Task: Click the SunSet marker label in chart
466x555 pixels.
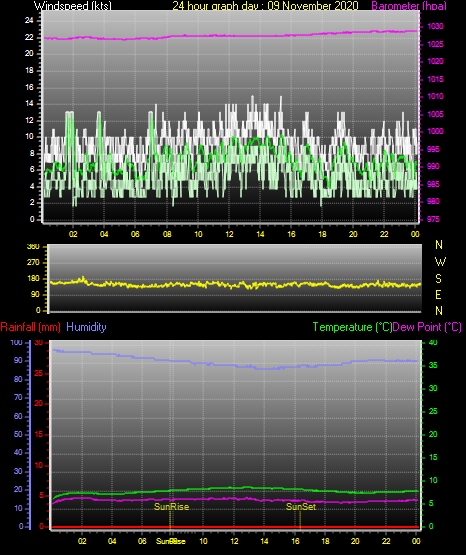Action: point(301,507)
